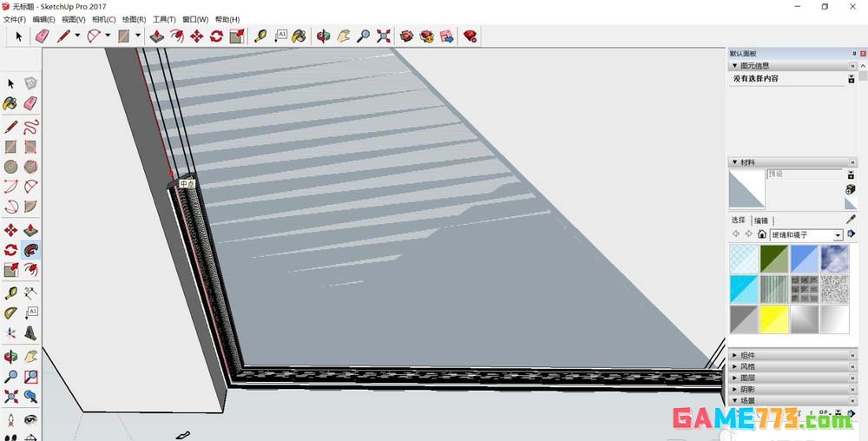Switch to the 编辑 tab in materials
Screen dimensions: 868x441
tap(761, 220)
